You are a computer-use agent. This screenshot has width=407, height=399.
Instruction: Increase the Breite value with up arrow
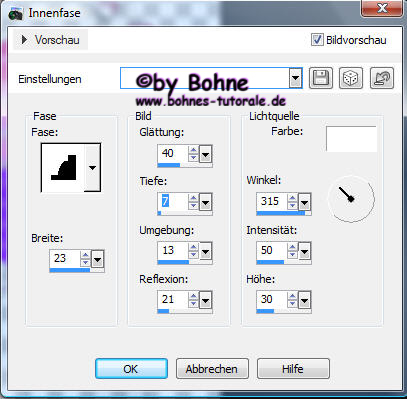point(86,255)
